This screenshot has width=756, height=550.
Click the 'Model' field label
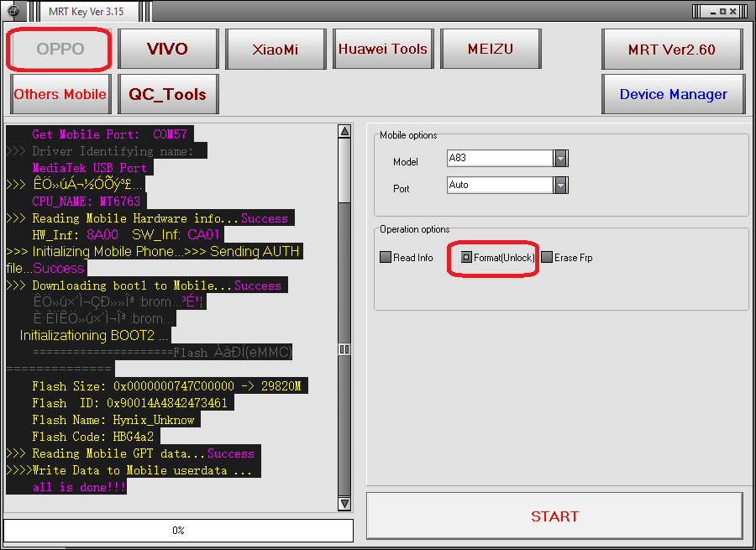[406, 162]
